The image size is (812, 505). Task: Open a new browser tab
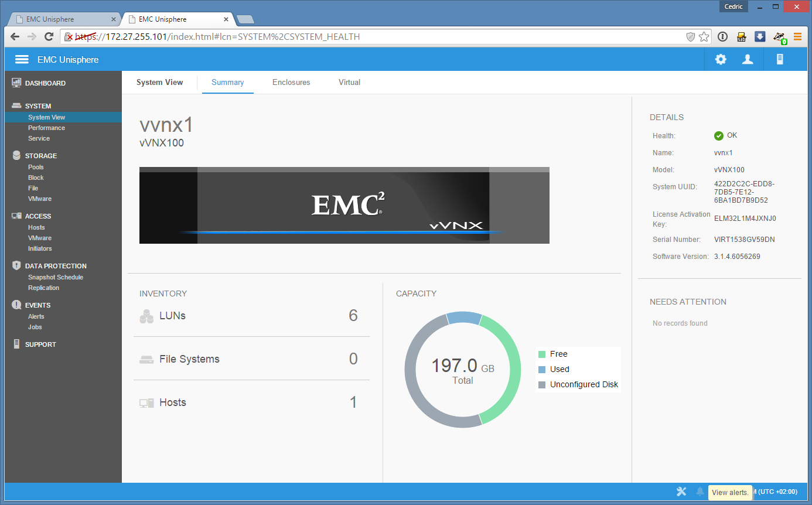pyautogui.click(x=245, y=19)
